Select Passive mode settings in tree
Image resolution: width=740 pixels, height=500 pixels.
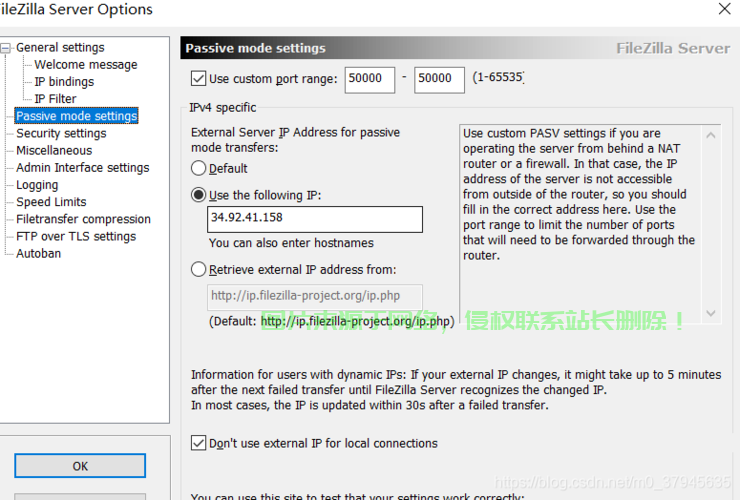point(76,116)
